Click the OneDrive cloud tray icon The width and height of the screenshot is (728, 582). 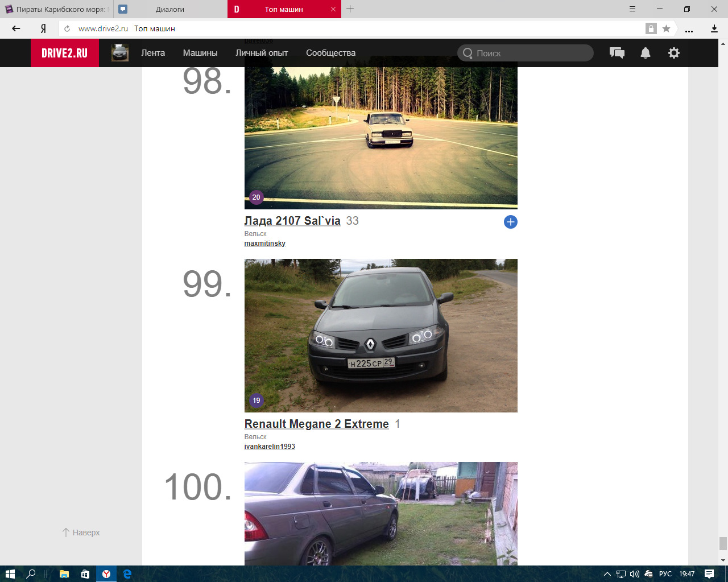tap(648, 574)
